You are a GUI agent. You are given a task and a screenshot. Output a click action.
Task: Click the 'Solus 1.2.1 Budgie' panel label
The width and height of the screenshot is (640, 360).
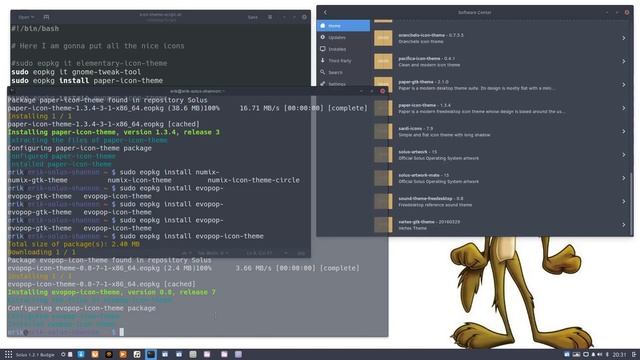[x=35, y=355]
